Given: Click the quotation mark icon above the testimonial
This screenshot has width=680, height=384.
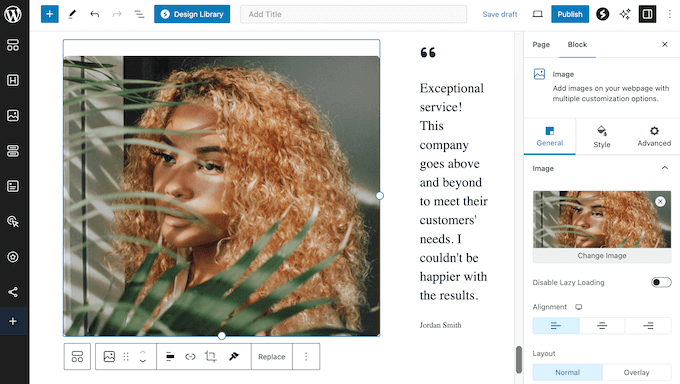Looking at the screenshot, I should click(428, 53).
